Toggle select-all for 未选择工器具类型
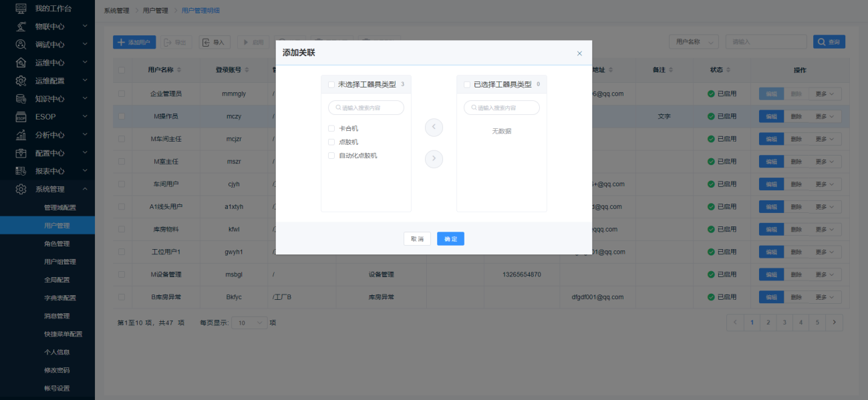Image resolution: width=868 pixels, height=400 pixels. tap(331, 85)
